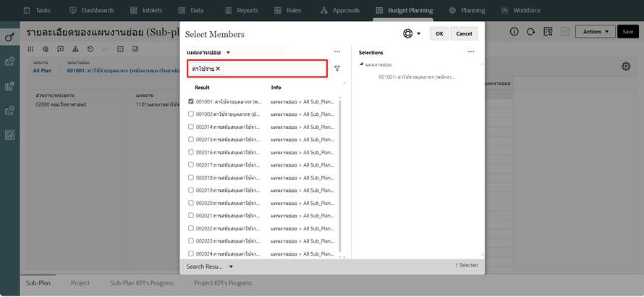
Task: Click the OK button in Select Members
Action: (439, 34)
